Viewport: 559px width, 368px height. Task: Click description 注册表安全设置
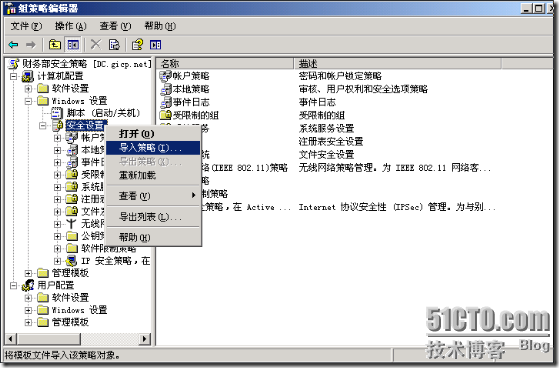tap(331, 142)
